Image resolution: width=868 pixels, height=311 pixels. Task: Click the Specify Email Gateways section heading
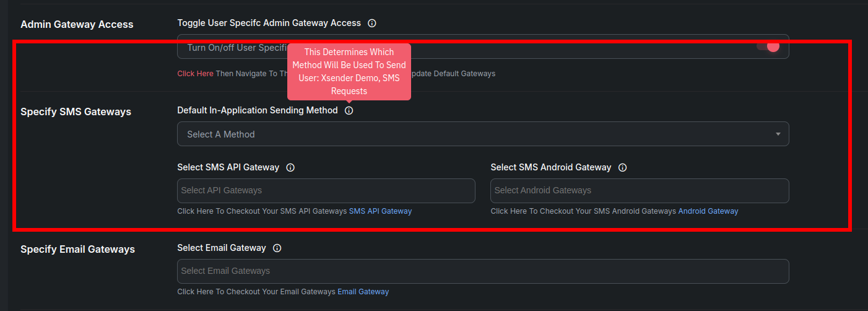point(77,249)
